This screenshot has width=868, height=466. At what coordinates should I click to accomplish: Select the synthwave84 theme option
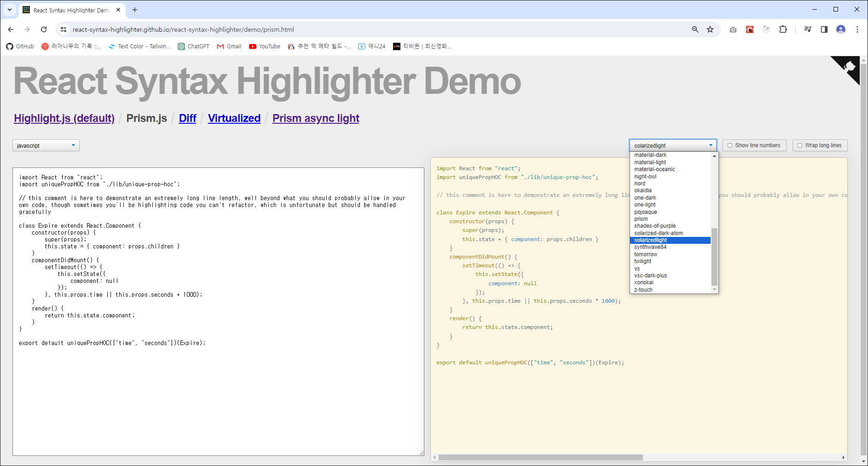point(670,247)
